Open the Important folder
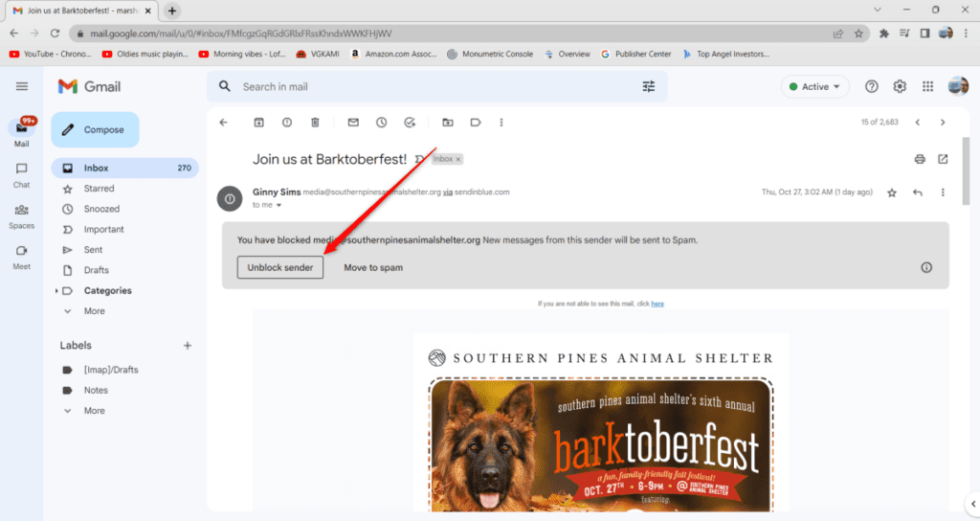This screenshot has width=980, height=521. tap(103, 230)
